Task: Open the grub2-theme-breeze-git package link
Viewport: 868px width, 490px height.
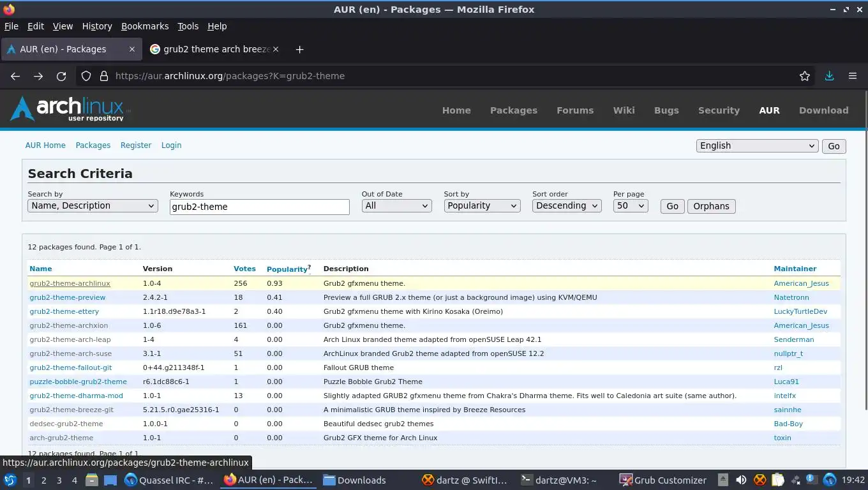Action: coord(71,410)
